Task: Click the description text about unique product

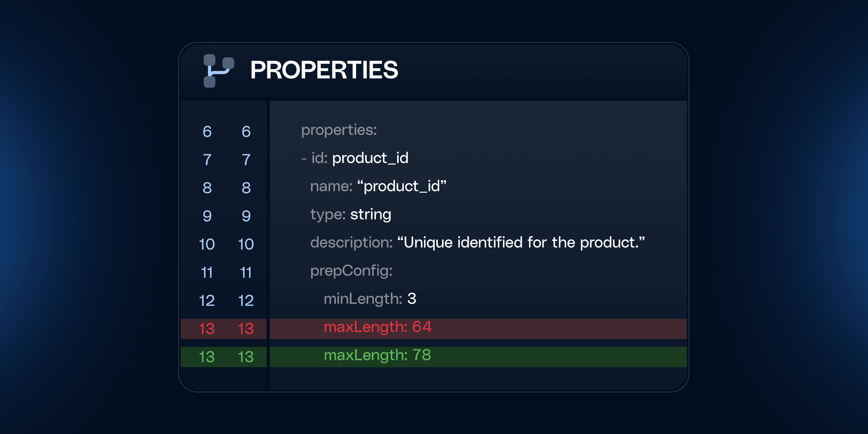Action: pos(521,243)
